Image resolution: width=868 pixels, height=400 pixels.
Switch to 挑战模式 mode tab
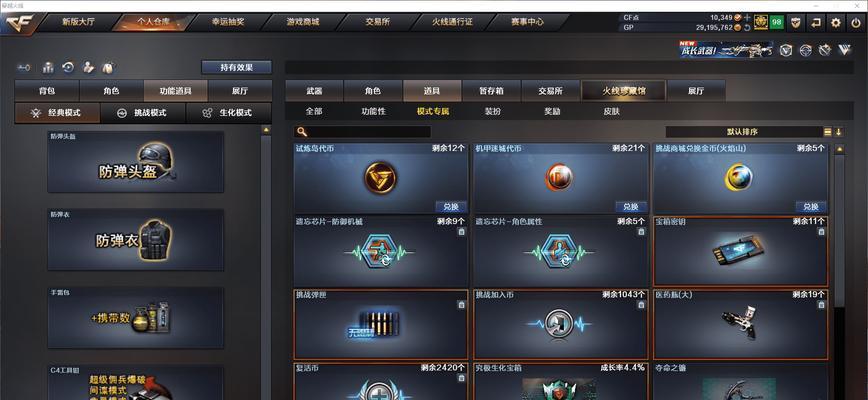tap(143, 112)
